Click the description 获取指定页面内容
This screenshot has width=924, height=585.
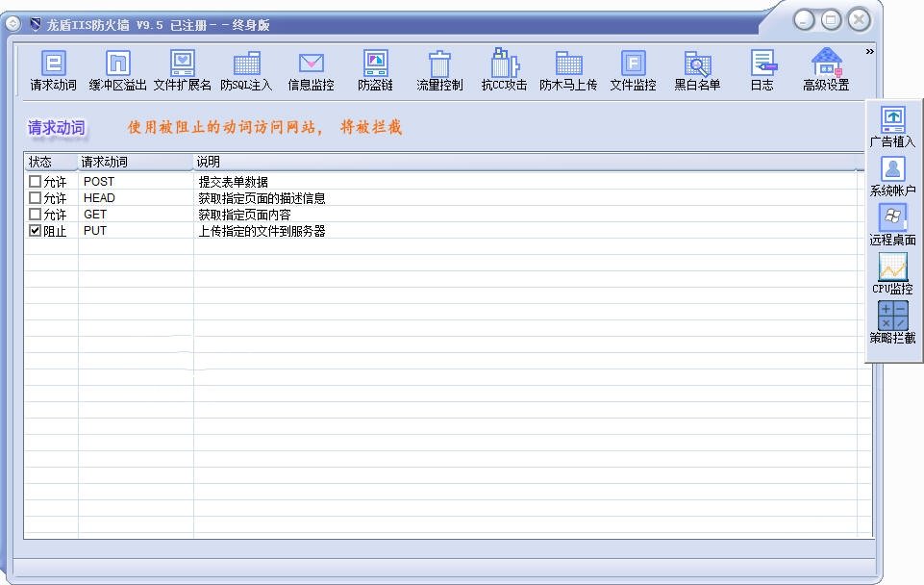coord(244,215)
